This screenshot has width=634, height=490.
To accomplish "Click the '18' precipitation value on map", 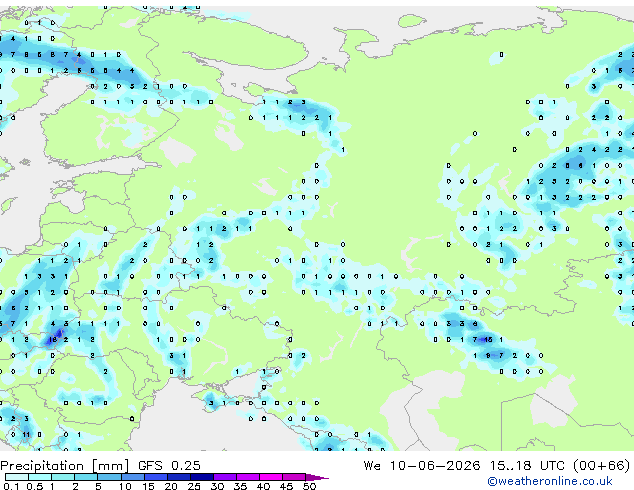I will (x=53, y=340).
